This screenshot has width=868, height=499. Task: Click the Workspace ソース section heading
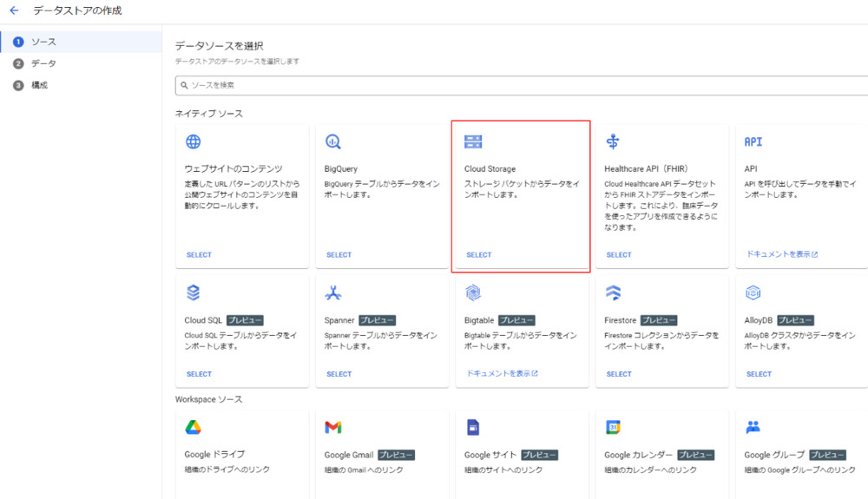click(208, 399)
